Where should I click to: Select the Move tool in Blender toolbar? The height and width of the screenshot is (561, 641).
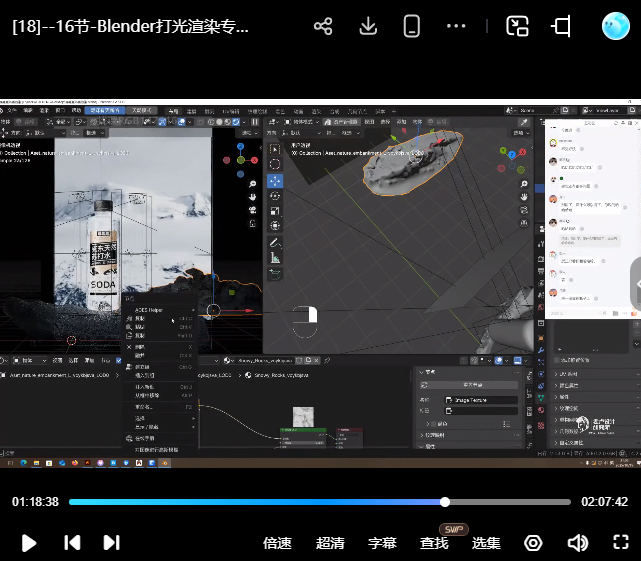[275, 181]
